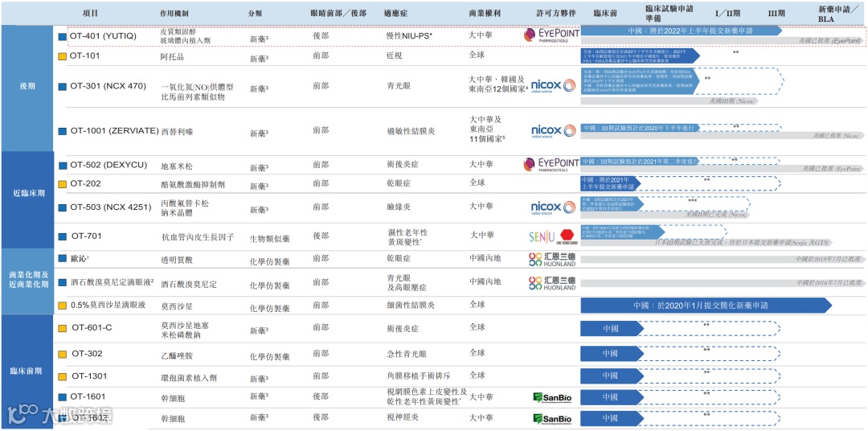Click the 適應症 column header
The width and height of the screenshot is (868, 431).
click(x=395, y=13)
